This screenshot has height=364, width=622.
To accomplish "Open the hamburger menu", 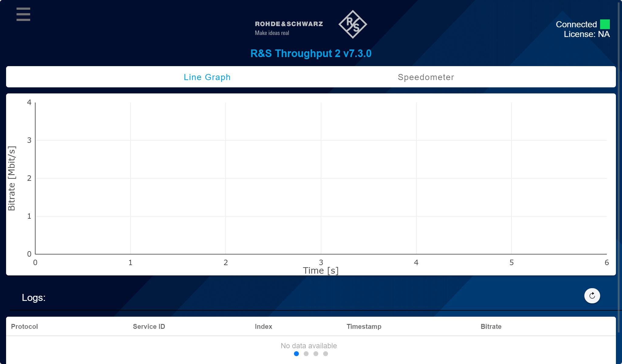I will pos(23,14).
